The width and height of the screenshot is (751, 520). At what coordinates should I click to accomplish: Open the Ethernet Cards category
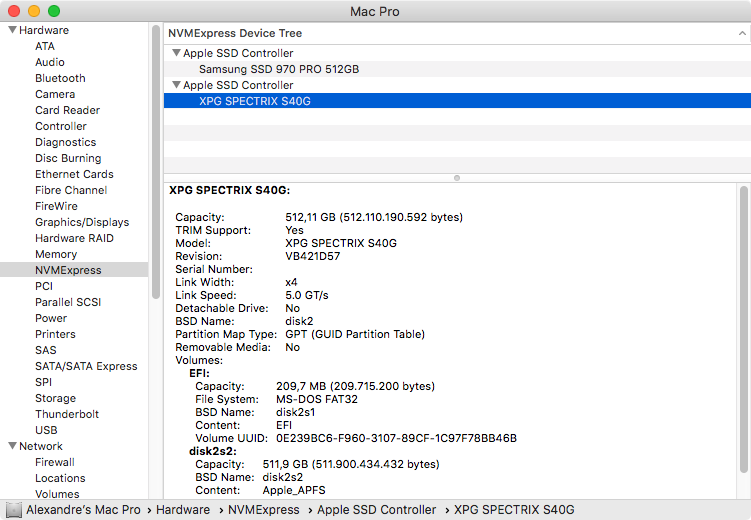[x=74, y=174]
